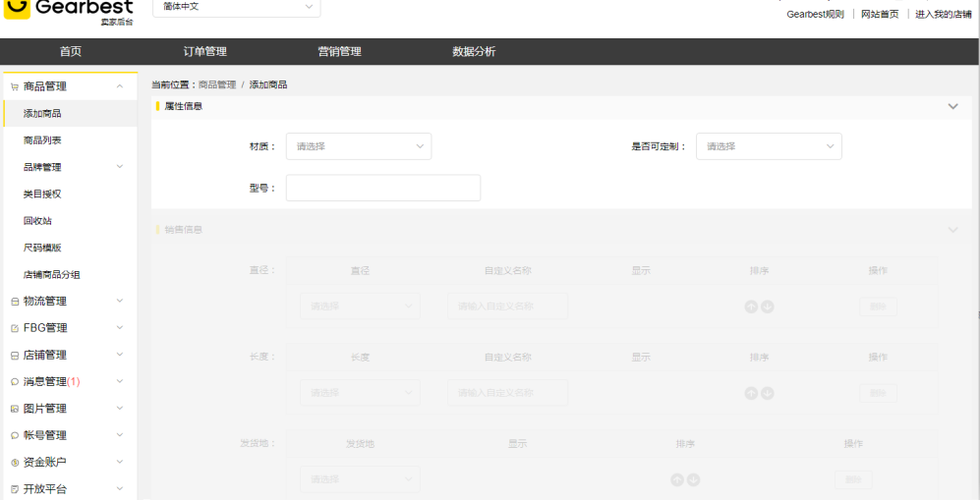Open the 发货地 请选择 dropdown
Viewport: 980px width, 501px height.
point(360,479)
